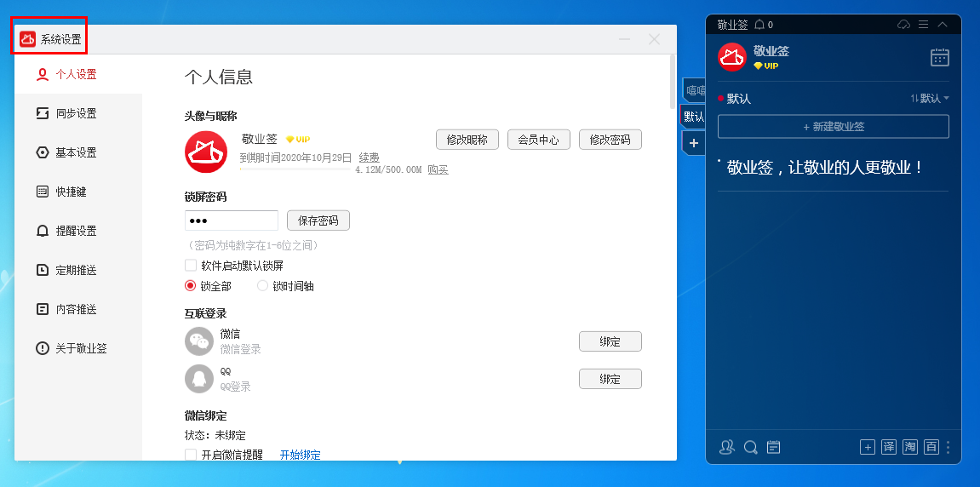
Task: Open the 提醒设置 section
Action: [78, 232]
